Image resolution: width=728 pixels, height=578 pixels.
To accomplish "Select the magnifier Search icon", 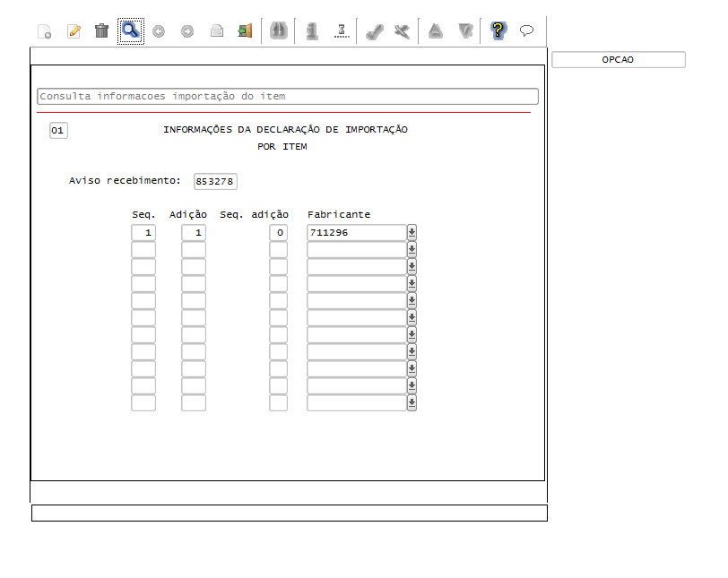I will pos(131,31).
